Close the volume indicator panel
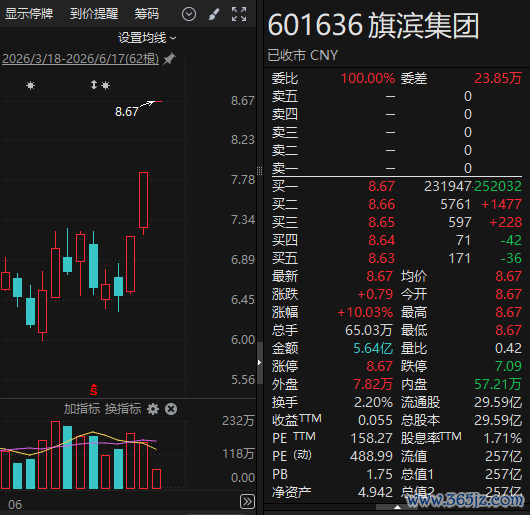This screenshot has width=530, height=515. coord(171,409)
